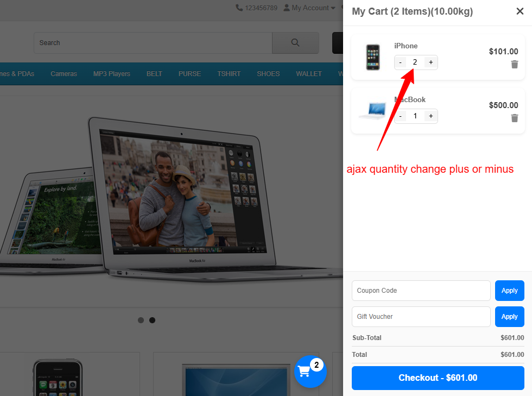Decrease MacBook quantity with minus button
Viewport: 532px width, 396px height.
pos(401,116)
